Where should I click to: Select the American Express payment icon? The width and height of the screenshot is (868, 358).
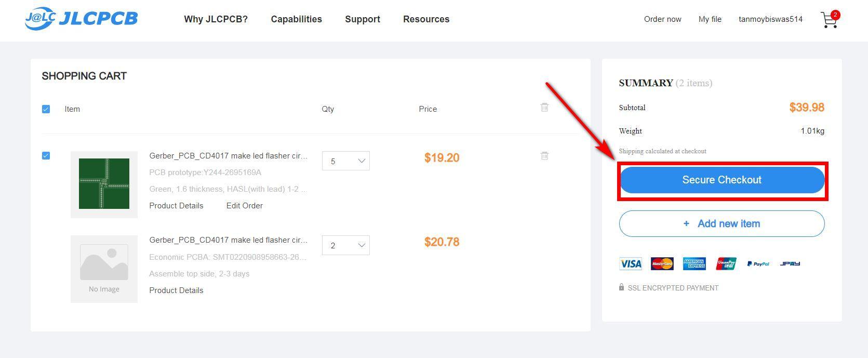pyautogui.click(x=694, y=263)
